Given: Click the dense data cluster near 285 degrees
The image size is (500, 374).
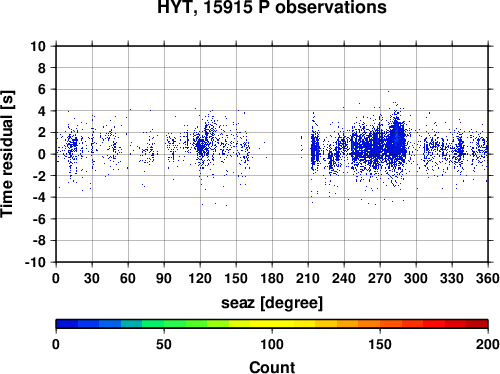Looking at the screenshot, I should click(397, 140).
